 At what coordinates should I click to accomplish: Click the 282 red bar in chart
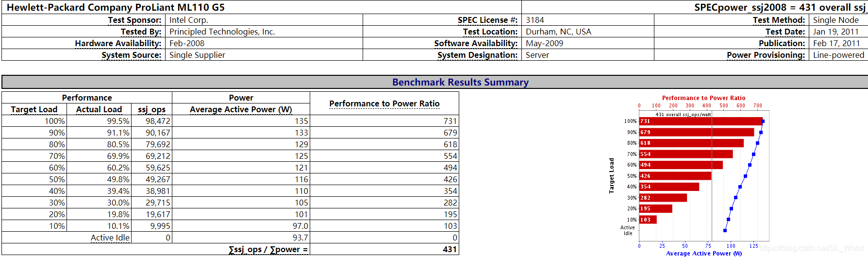(663, 198)
